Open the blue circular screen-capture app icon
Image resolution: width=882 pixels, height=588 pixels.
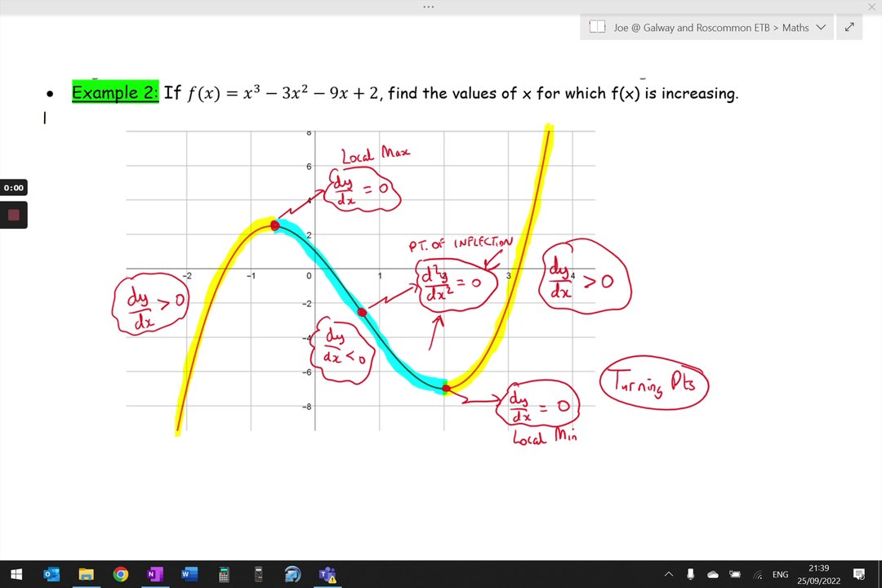click(x=292, y=574)
